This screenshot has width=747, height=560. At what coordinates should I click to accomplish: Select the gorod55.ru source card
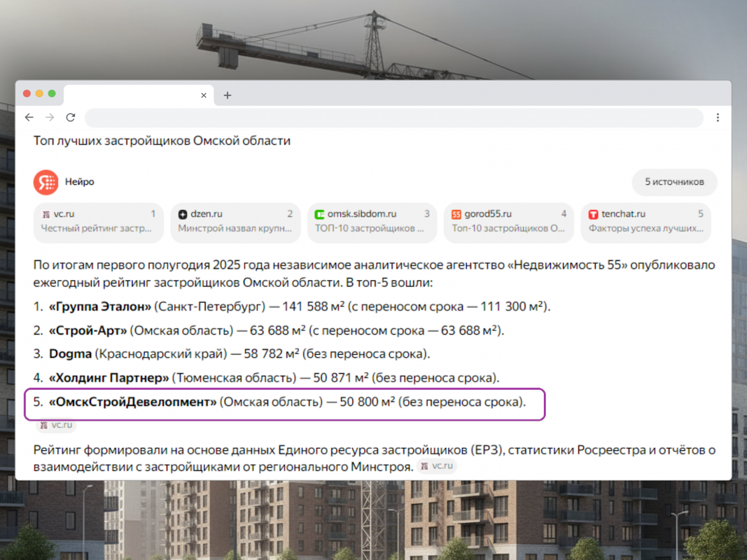point(509,223)
